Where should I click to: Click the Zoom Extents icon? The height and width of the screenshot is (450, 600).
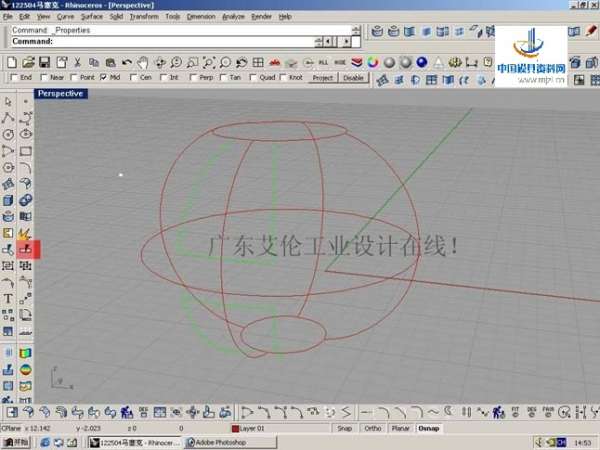pyautogui.click(x=209, y=62)
